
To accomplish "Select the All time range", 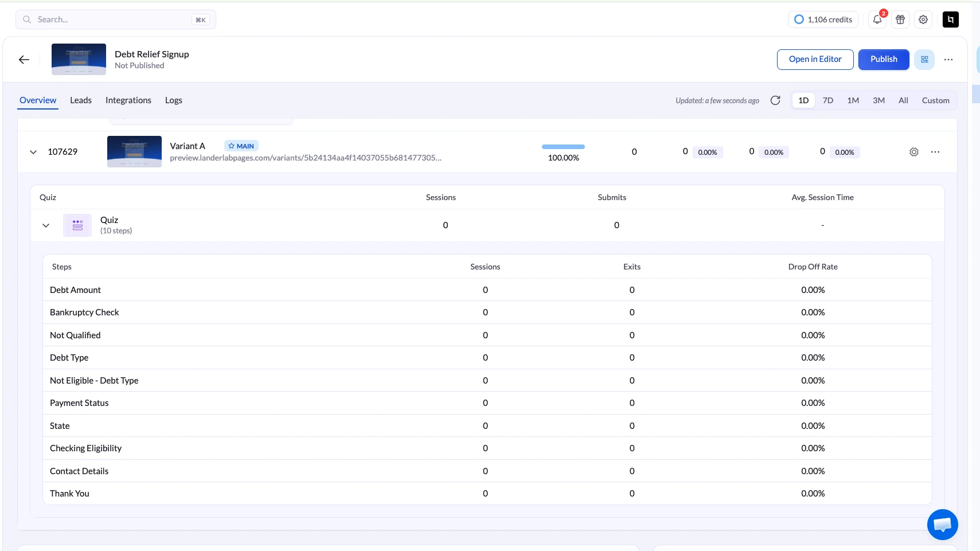I will [904, 100].
